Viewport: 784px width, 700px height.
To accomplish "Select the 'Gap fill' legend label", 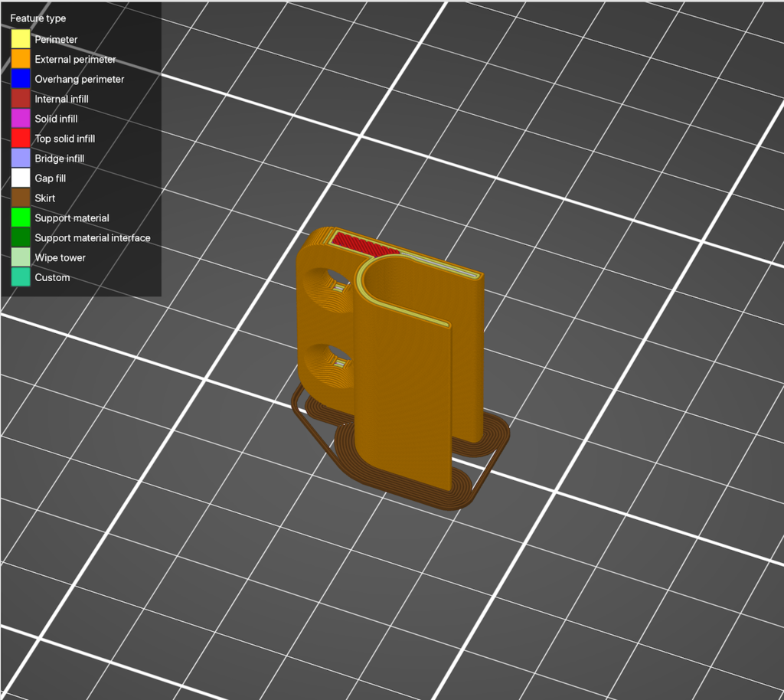I will pyautogui.click(x=50, y=178).
